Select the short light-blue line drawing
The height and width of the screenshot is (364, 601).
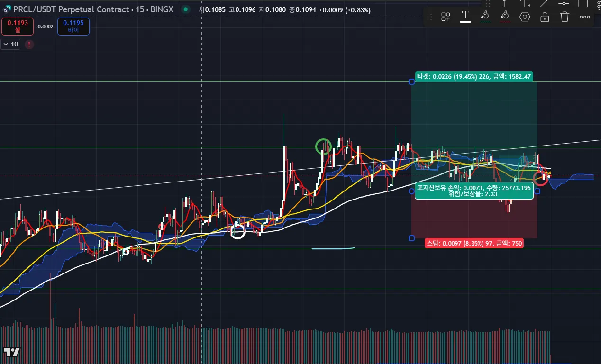(x=333, y=248)
